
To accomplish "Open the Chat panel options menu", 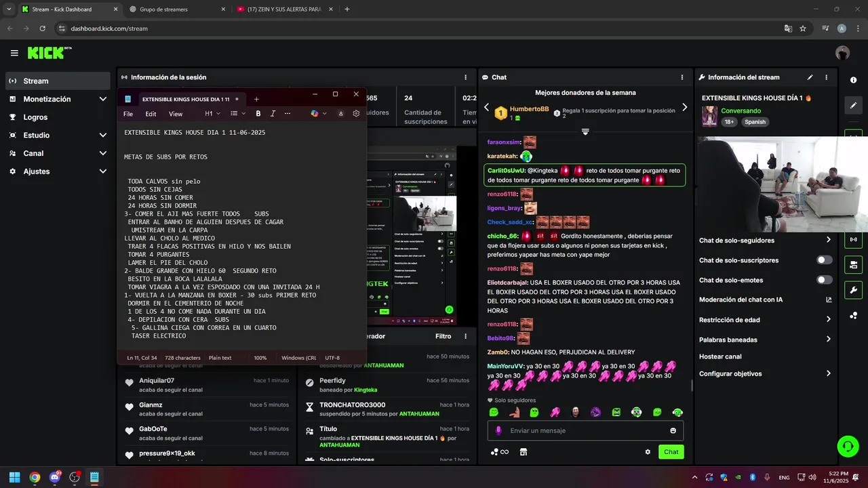I will coord(682,77).
